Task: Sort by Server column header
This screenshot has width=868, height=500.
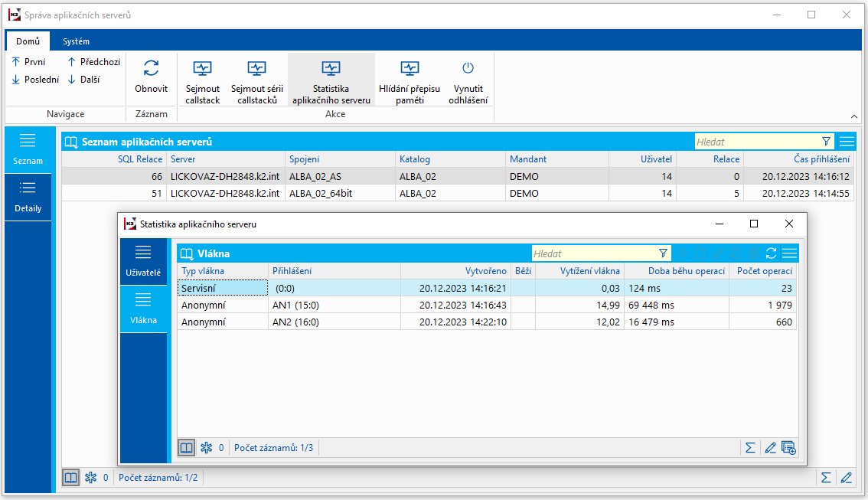Action: pyautogui.click(x=226, y=159)
